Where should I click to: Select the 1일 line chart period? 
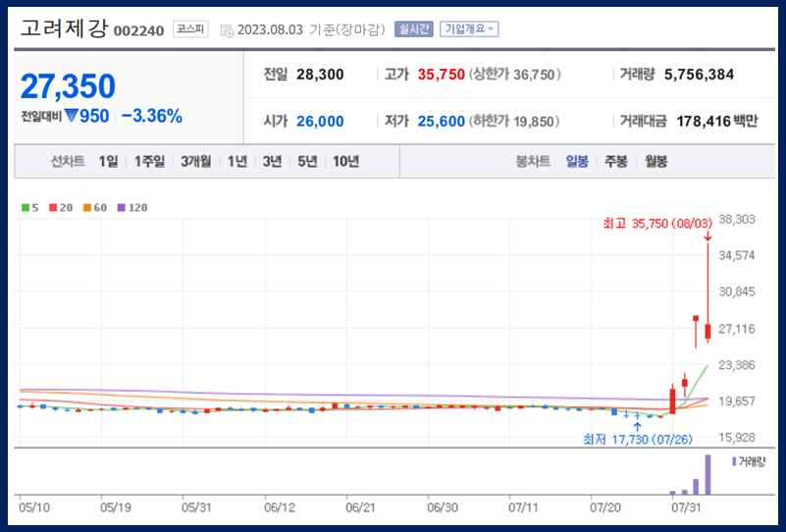pos(108,161)
